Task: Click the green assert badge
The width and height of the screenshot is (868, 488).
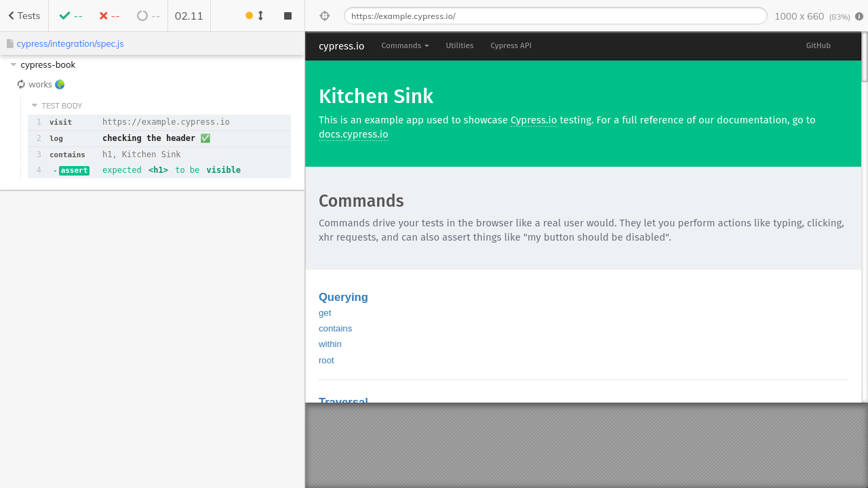Action: pyautogui.click(x=74, y=170)
